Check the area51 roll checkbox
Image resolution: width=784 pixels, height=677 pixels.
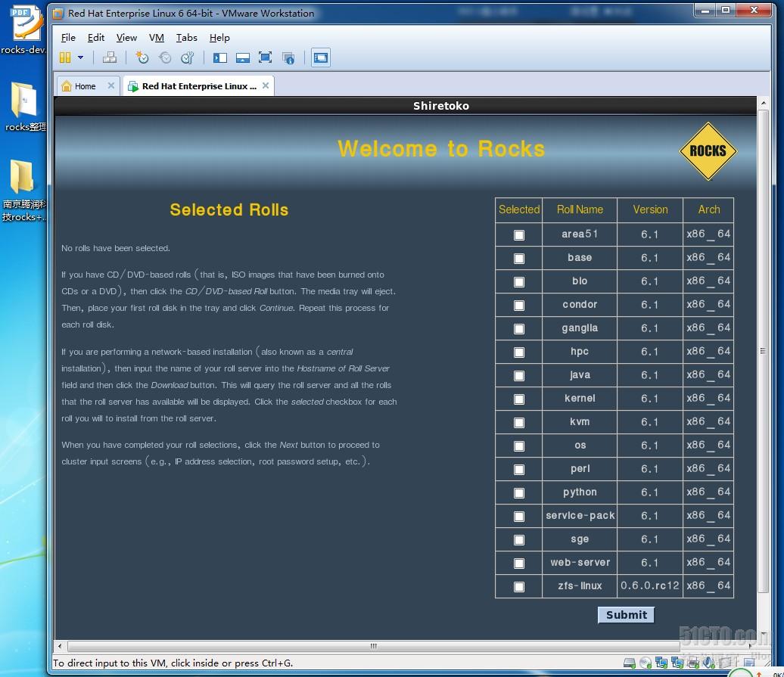pos(519,234)
